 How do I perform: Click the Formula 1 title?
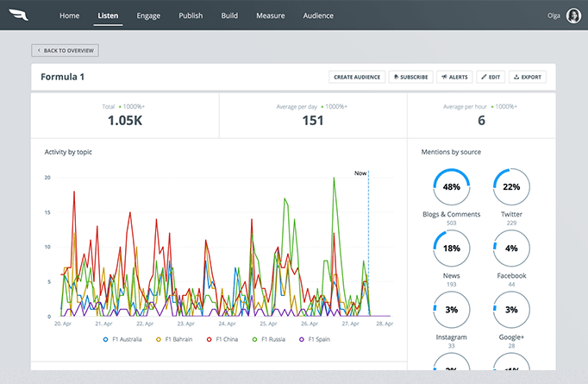(62, 77)
